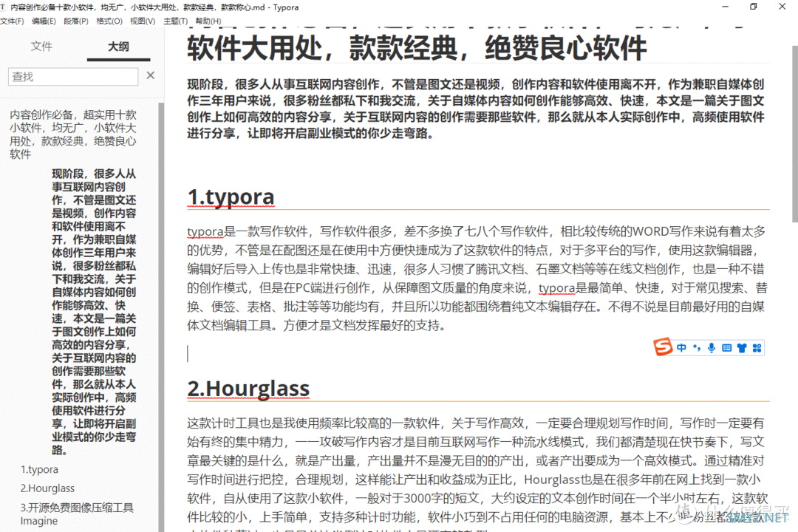798x532 pixels.
Task: Switch punctuation mode on Sogou toolbar
Action: 697,348
